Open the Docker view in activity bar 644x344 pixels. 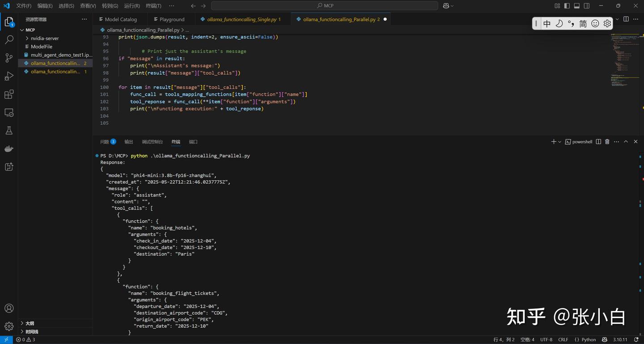pos(9,149)
